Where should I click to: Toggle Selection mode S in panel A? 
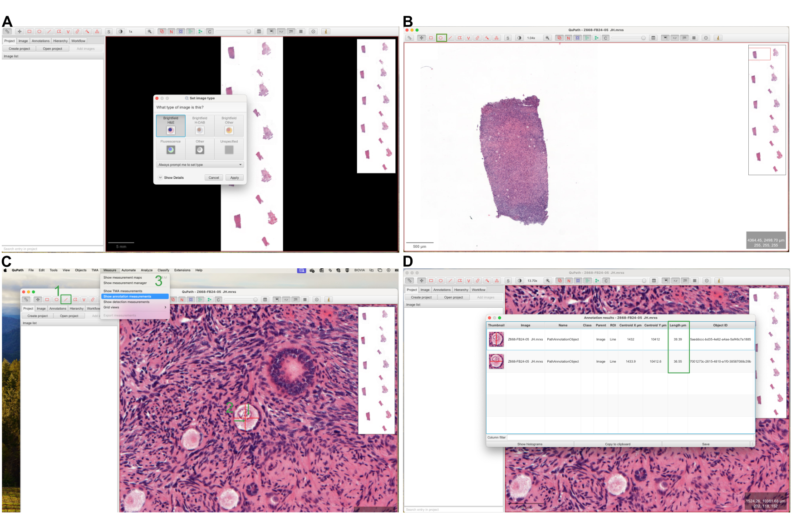click(x=108, y=31)
